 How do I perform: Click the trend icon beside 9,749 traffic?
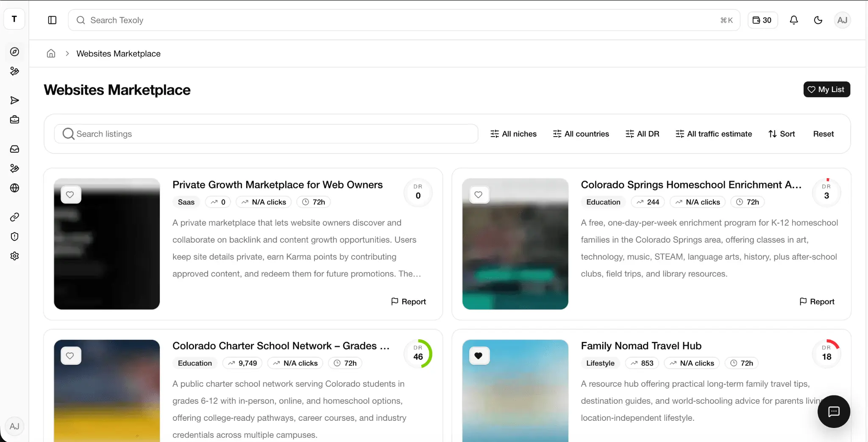[x=231, y=363]
